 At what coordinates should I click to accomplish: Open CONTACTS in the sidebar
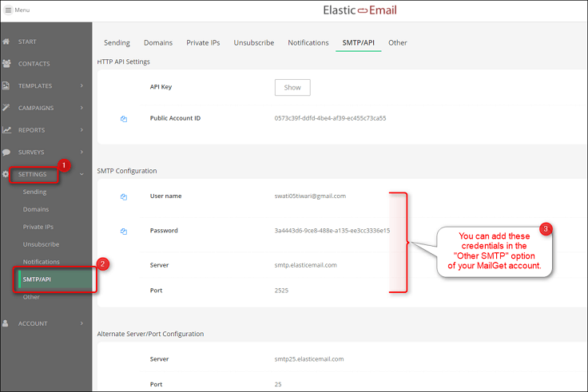[x=34, y=64]
